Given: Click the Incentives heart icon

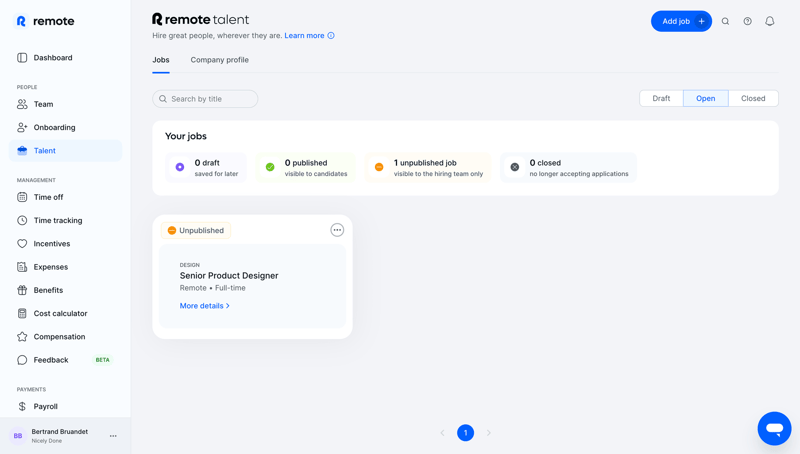Looking at the screenshot, I should click(x=22, y=244).
